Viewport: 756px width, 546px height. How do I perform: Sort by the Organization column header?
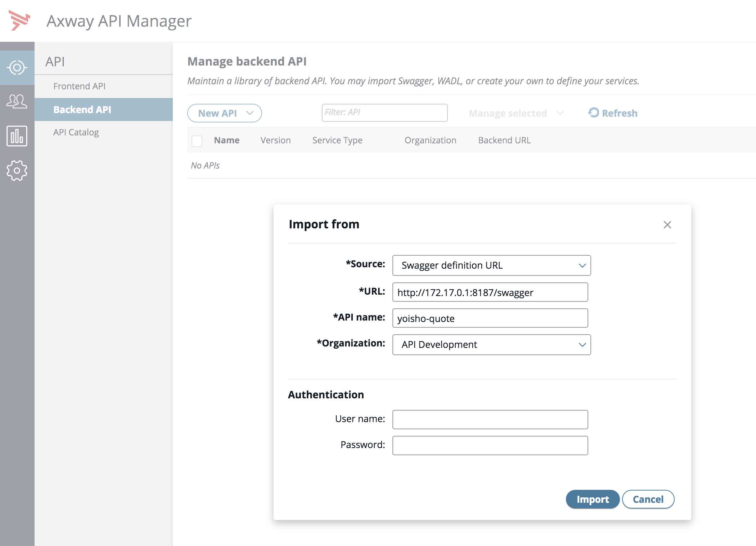coord(430,140)
